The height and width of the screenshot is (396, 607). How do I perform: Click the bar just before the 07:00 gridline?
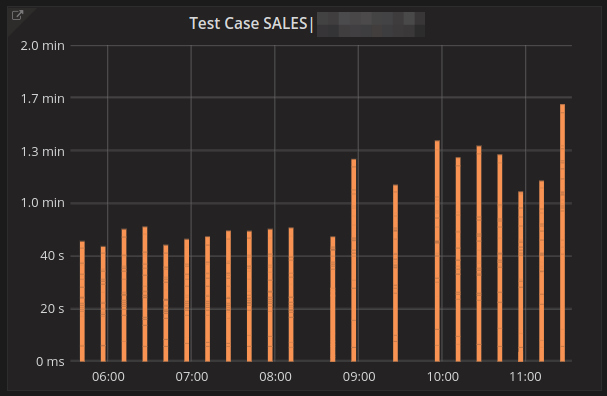click(187, 300)
